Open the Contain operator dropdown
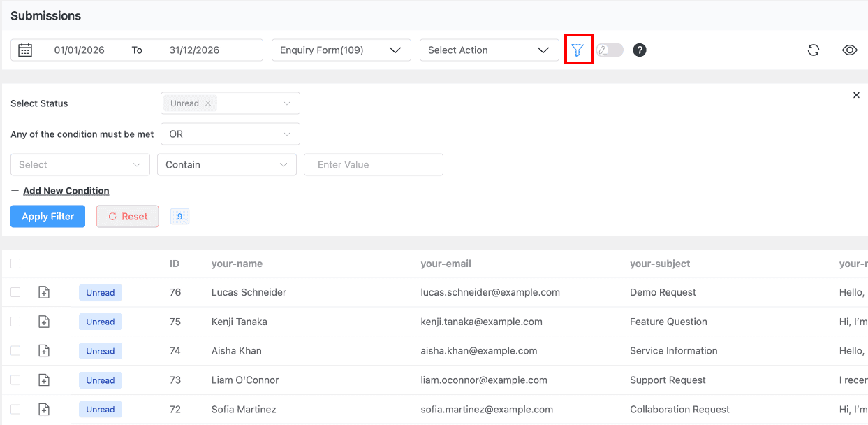Image resolution: width=868 pixels, height=425 pixels. tap(227, 165)
